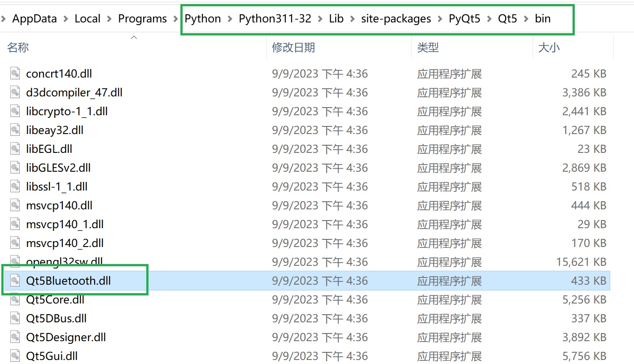Click the libssl-1_1.dll file icon
This screenshot has height=364, width=634.
[x=15, y=186]
